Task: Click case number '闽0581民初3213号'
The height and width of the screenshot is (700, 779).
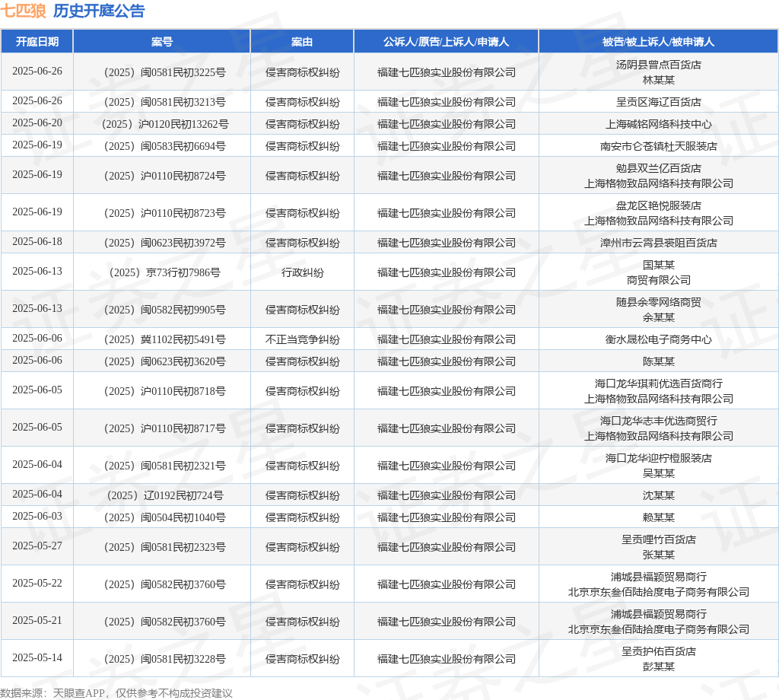Action: click(x=183, y=103)
